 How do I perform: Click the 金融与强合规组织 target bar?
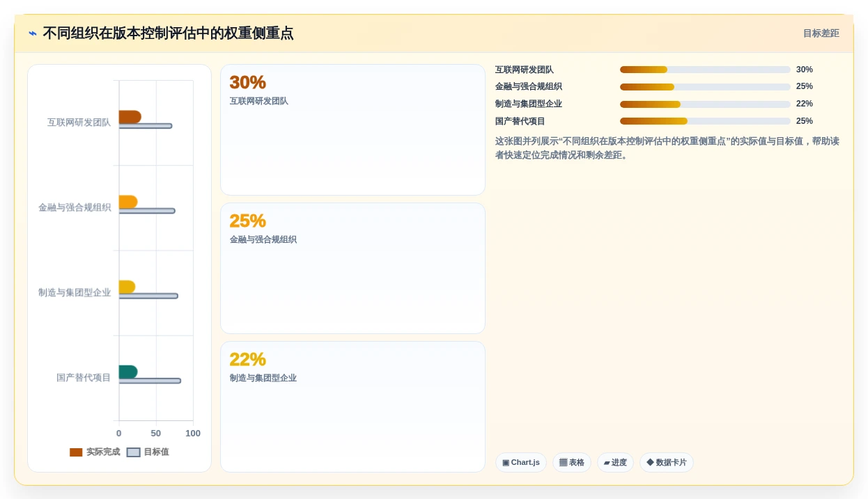coord(146,211)
